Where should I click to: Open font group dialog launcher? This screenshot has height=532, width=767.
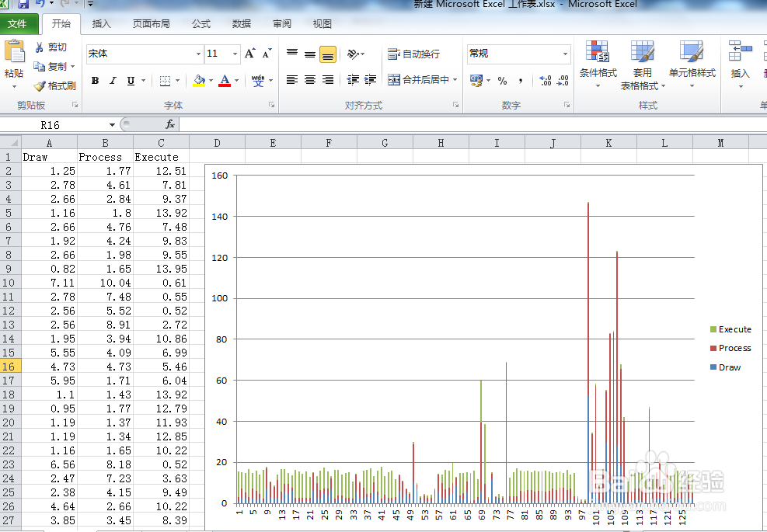[x=271, y=105]
